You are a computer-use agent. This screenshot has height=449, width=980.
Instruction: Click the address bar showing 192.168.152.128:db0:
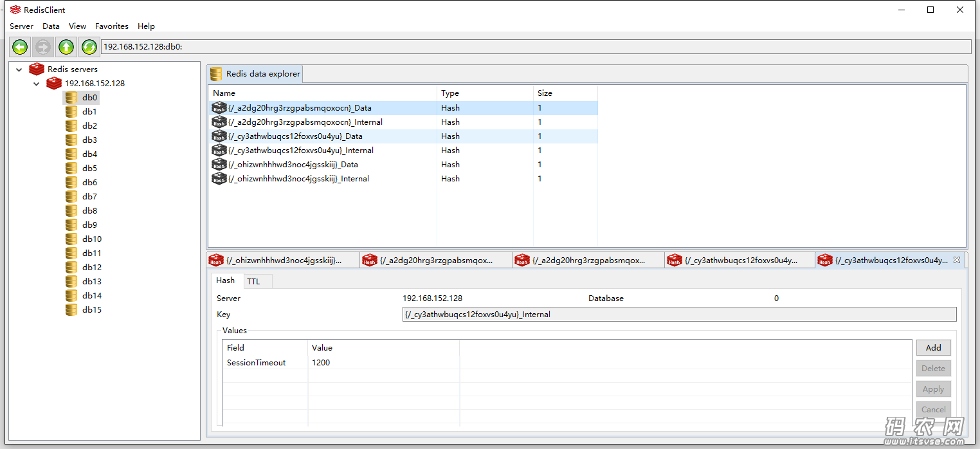536,47
